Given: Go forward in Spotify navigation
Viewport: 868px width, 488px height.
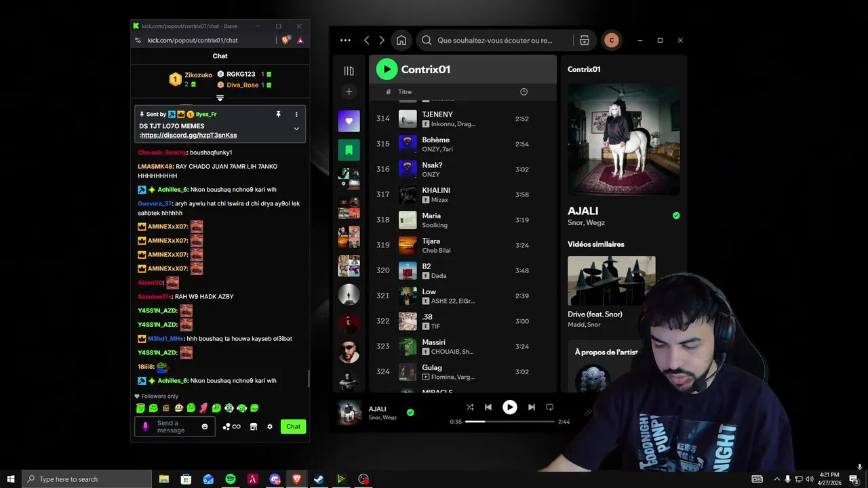Looking at the screenshot, I should 382,40.
